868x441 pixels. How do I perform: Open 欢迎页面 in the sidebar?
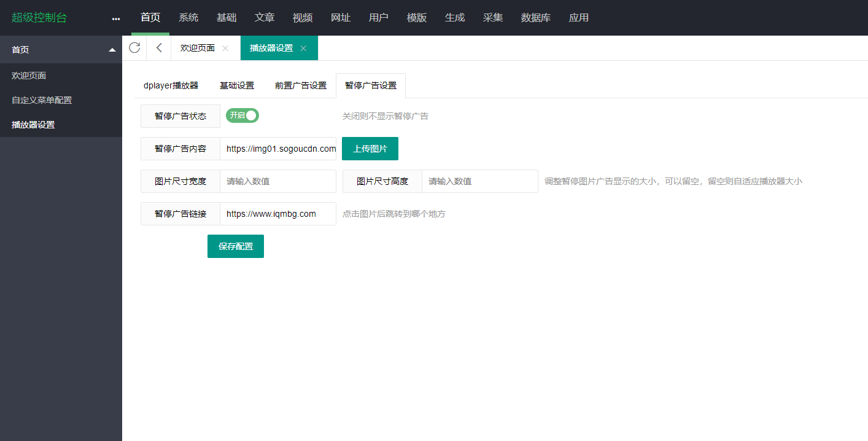click(61, 76)
